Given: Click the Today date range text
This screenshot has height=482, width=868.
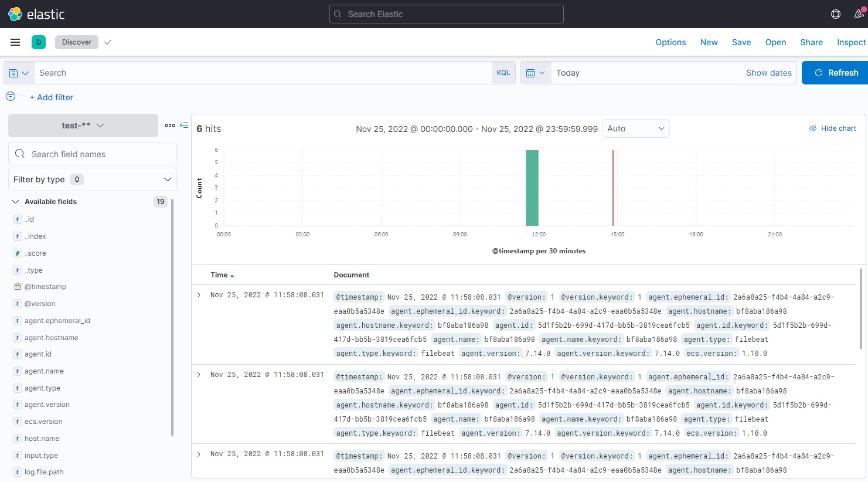Looking at the screenshot, I should point(568,73).
